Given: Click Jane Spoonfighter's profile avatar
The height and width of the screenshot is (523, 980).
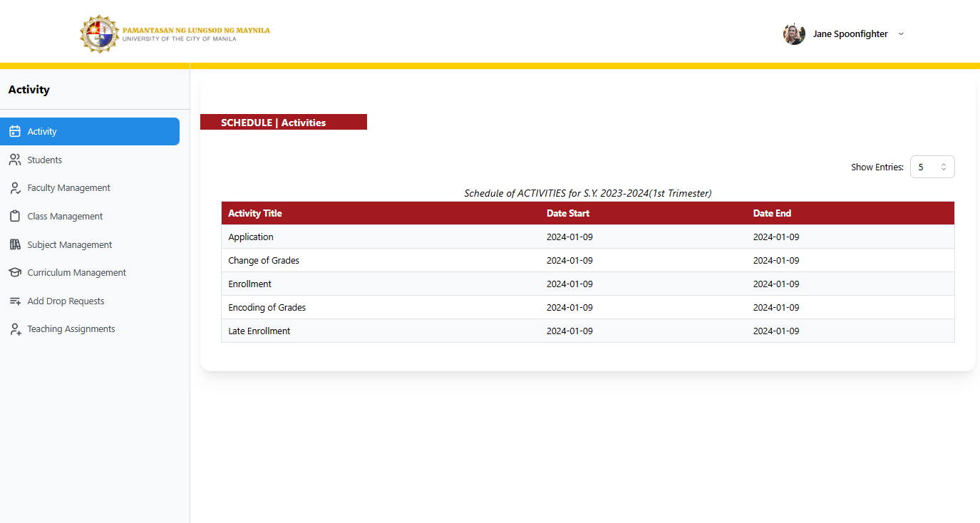Looking at the screenshot, I should point(794,34).
